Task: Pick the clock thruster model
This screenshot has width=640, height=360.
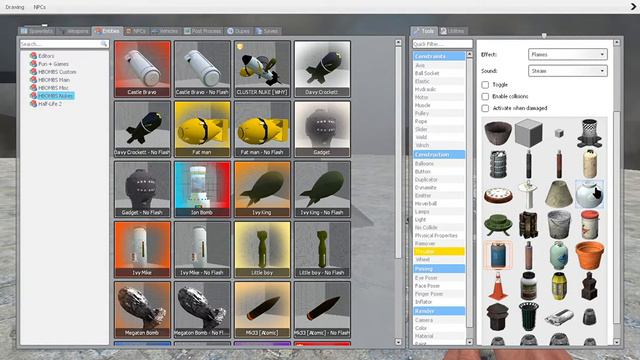Action: (x=498, y=195)
